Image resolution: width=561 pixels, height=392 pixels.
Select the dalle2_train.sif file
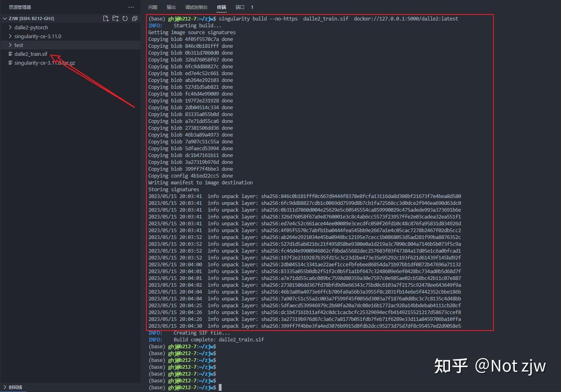pos(31,54)
